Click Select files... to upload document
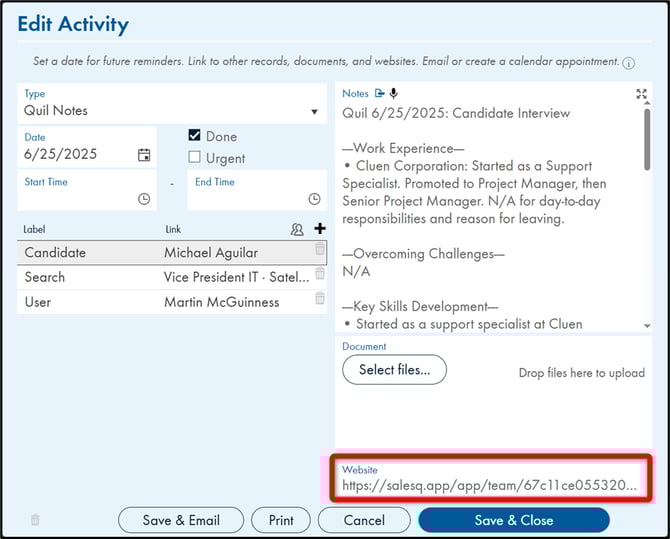Screen dimensions: 670x539 394,370
